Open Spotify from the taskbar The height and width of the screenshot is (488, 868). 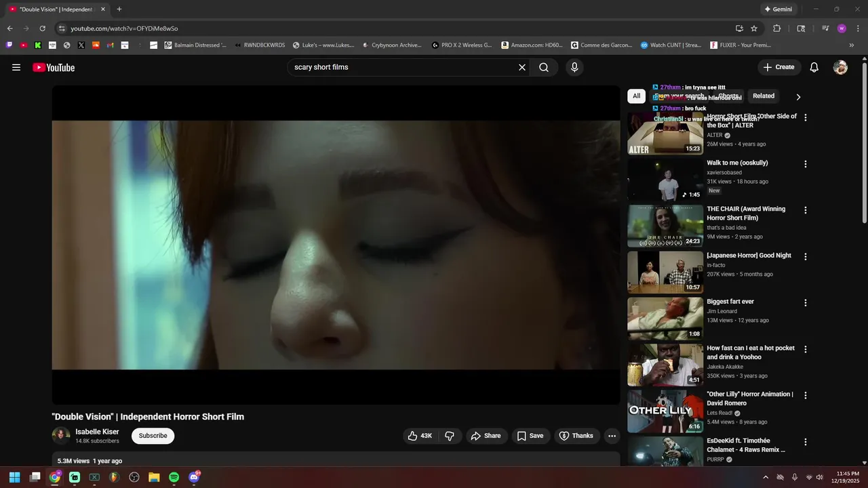174,477
